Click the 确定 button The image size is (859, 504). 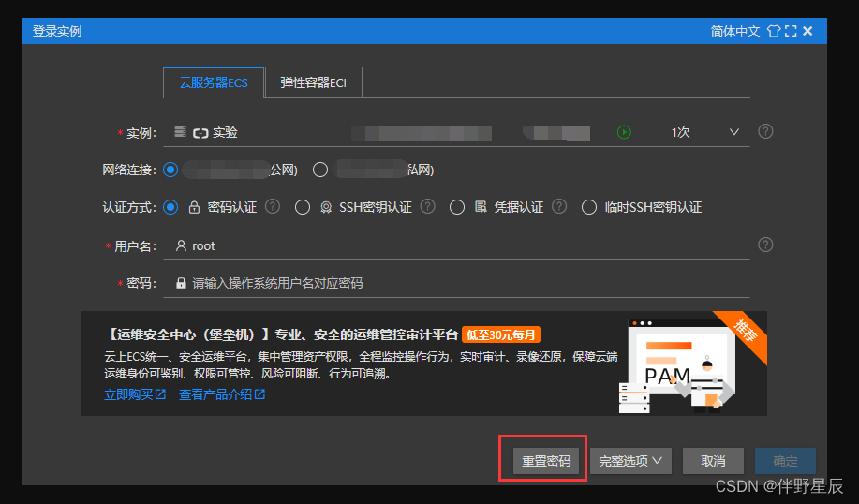785,461
